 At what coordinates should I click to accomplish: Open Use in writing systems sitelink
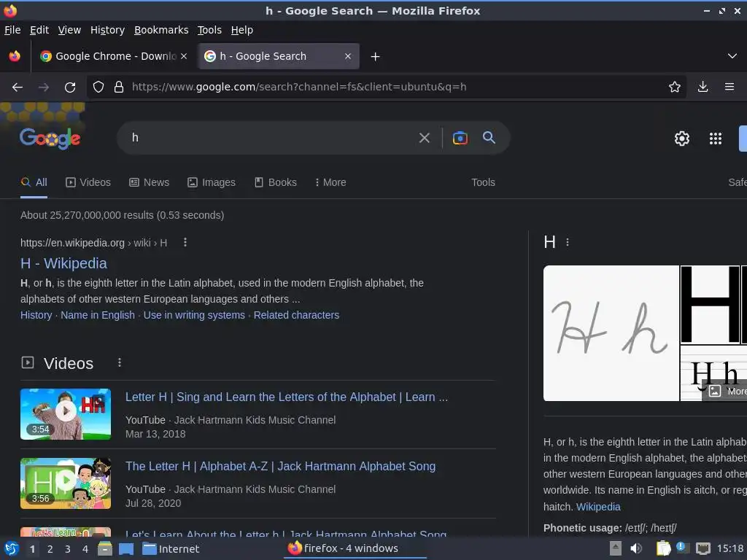tap(194, 315)
